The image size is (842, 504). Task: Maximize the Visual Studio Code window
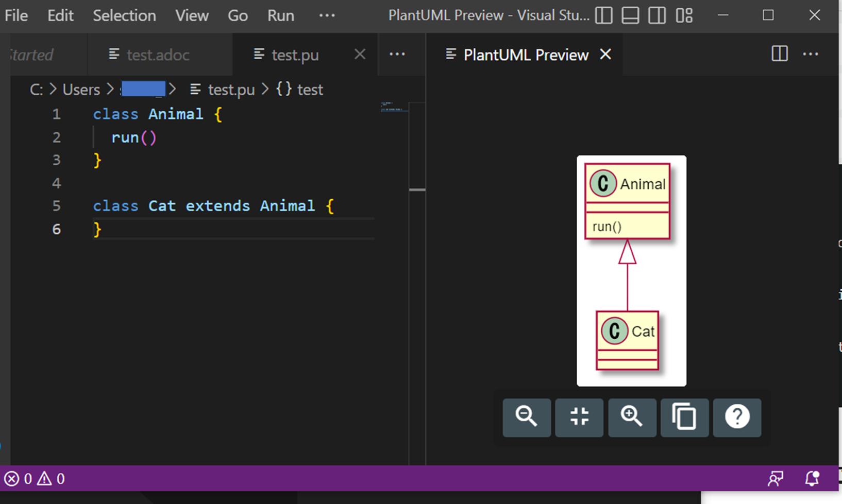click(768, 15)
